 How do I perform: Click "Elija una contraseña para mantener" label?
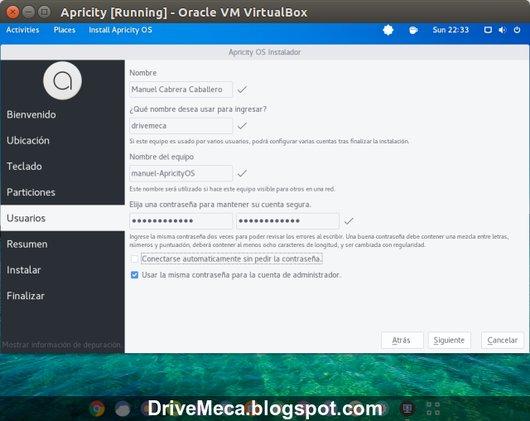(x=220, y=205)
